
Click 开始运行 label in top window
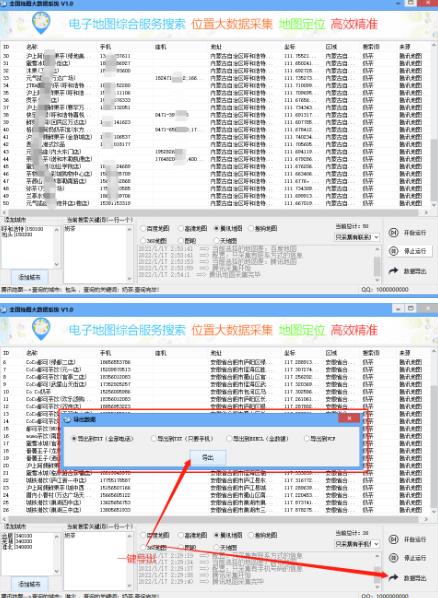tap(415, 233)
